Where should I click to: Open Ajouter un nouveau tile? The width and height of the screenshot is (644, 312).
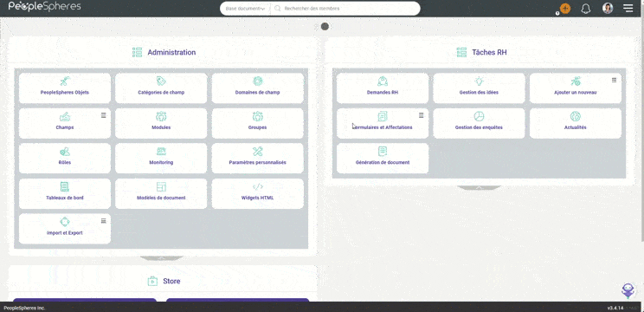pos(576,88)
